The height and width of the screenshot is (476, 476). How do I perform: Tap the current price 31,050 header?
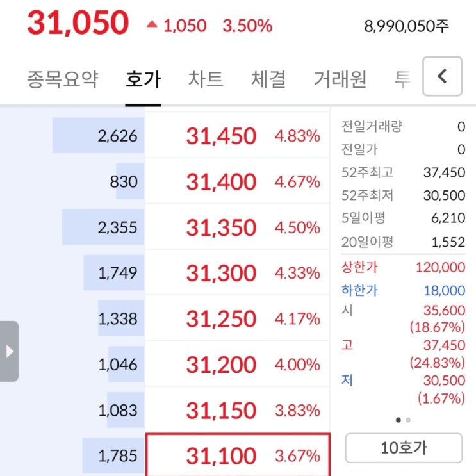click(x=78, y=24)
